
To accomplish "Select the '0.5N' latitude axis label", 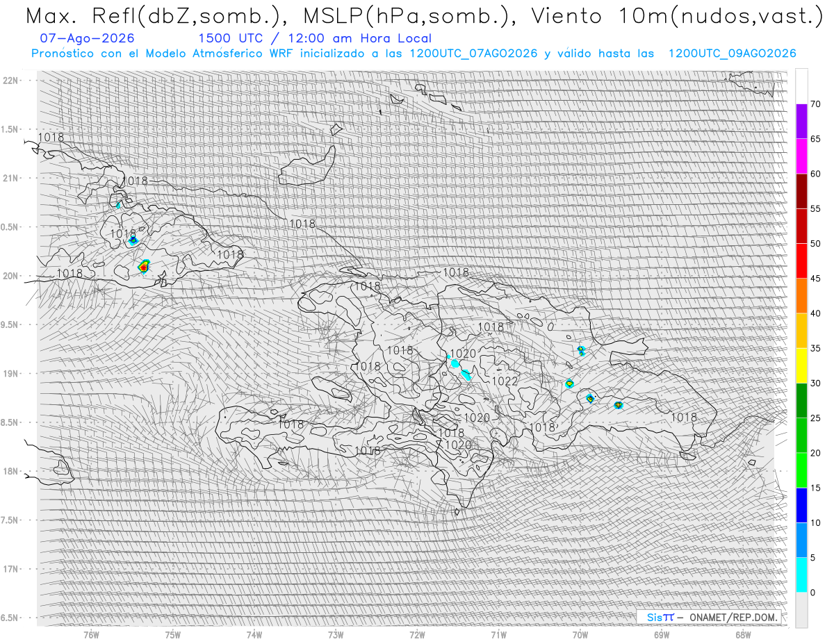I will (10, 227).
